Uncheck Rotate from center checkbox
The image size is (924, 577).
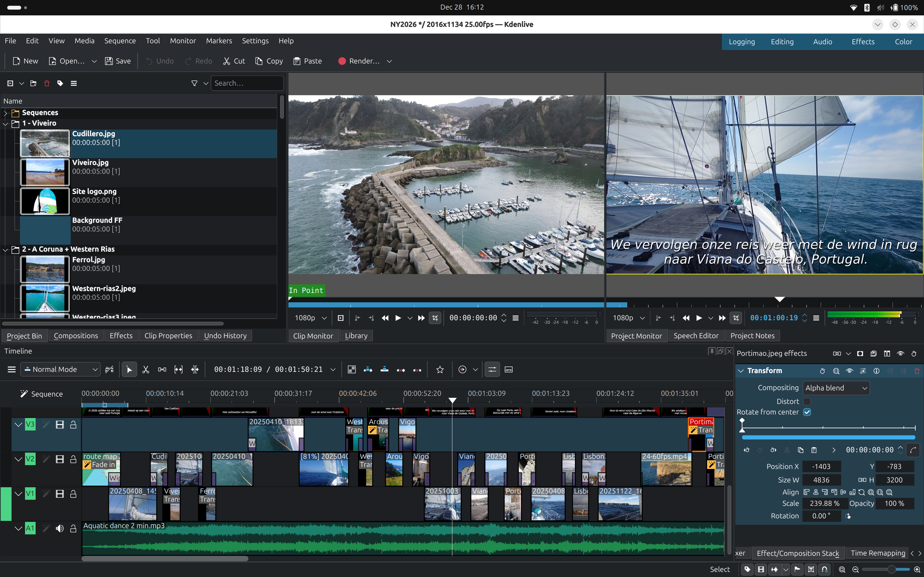(x=807, y=412)
